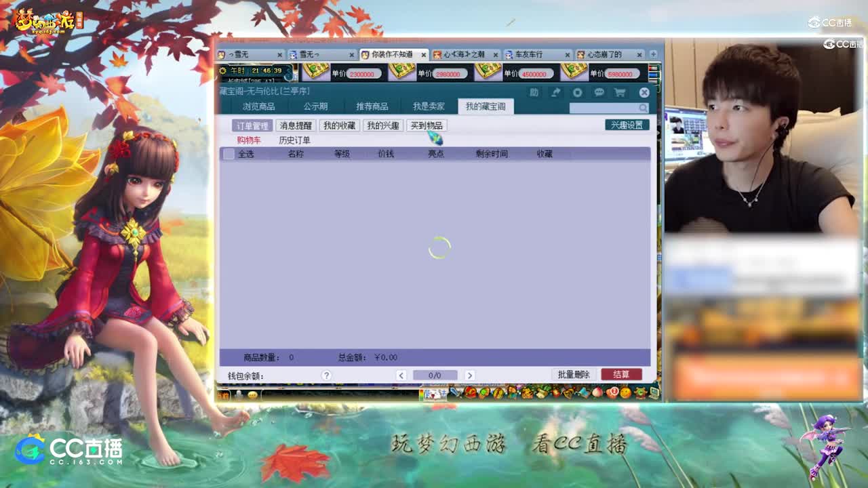868x488 pixels.
Task: Switch to 公示期 tab
Action: [315, 106]
